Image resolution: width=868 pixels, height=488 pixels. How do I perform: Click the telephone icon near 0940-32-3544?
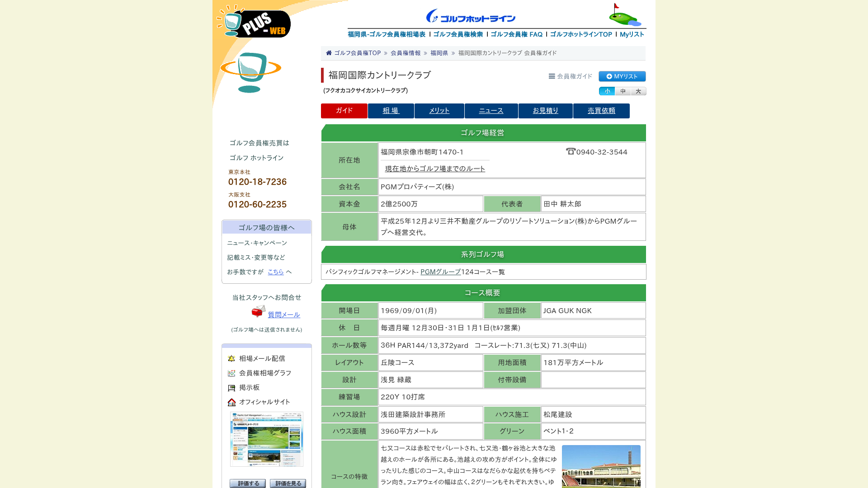pos(571,151)
